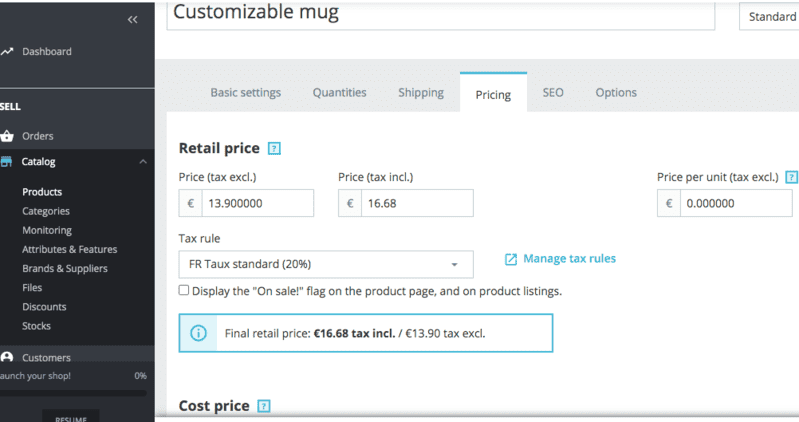Image resolution: width=799 pixels, height=422 pixels.
Task: Switch to the SEO tab
Action: 553,93
